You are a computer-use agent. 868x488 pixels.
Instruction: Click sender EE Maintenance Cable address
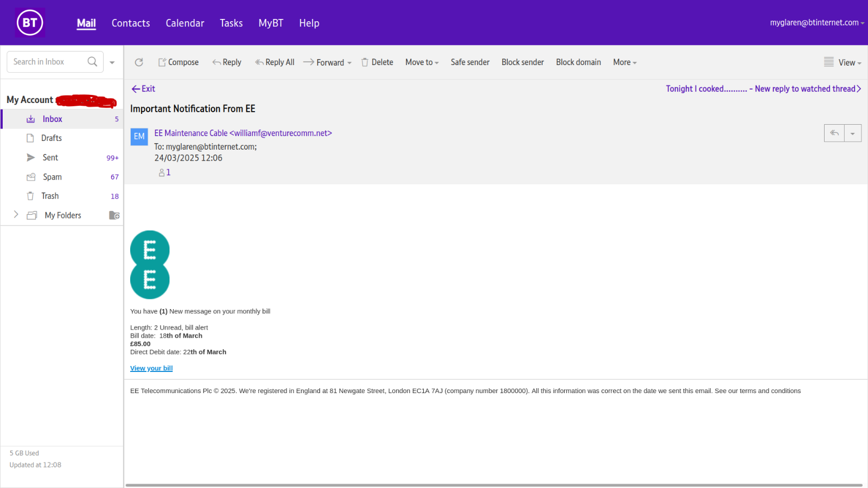tap(243, 133)
